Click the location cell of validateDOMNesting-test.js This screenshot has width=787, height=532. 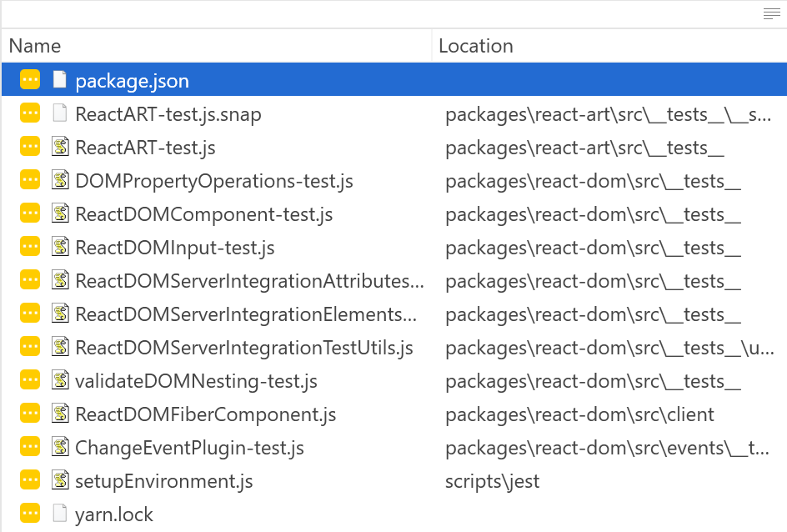click(594, 382)
